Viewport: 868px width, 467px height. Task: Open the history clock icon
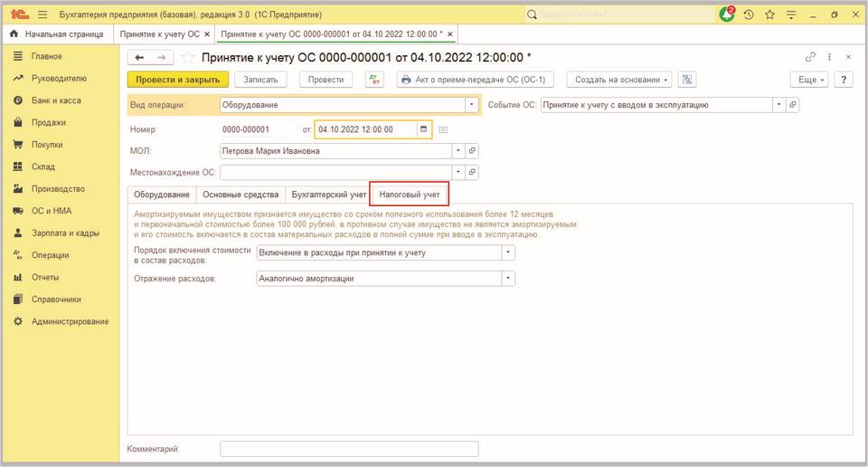pyautogui.click(x=749, y=14)
